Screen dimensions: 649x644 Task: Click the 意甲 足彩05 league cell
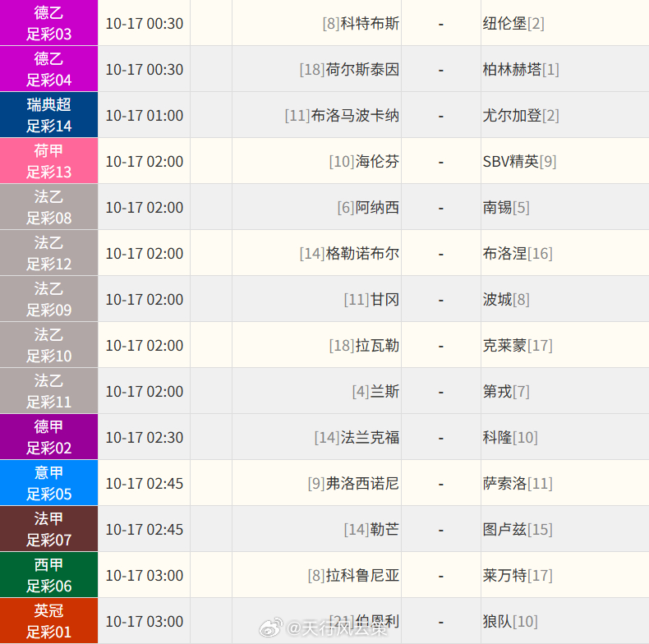48,482
